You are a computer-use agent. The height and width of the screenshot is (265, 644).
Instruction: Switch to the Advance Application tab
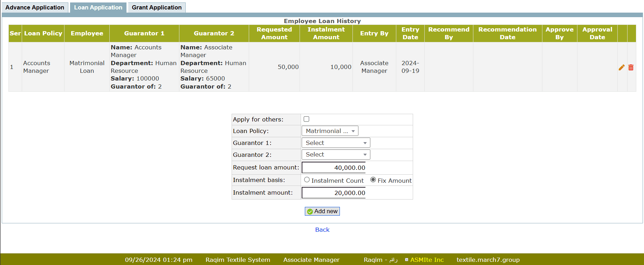pos(35,7)
